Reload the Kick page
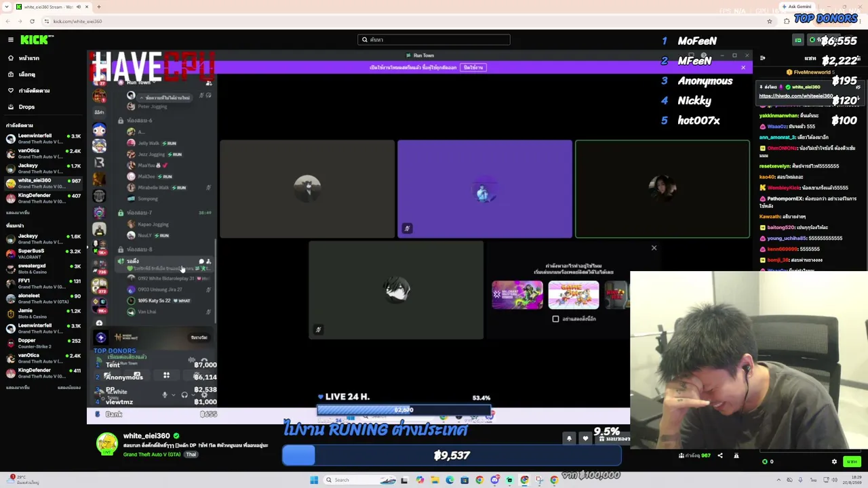 [x=32, y=21]
